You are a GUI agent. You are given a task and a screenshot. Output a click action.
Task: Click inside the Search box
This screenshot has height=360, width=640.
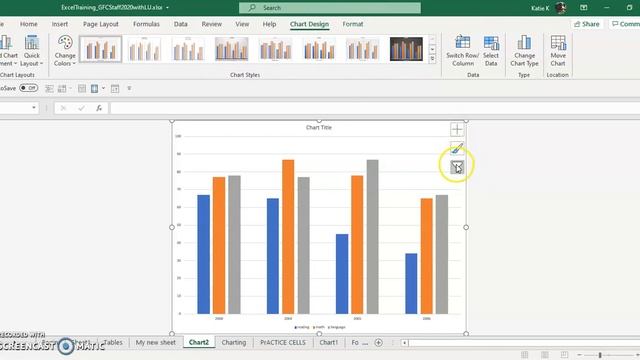click(x=330, y=8)
